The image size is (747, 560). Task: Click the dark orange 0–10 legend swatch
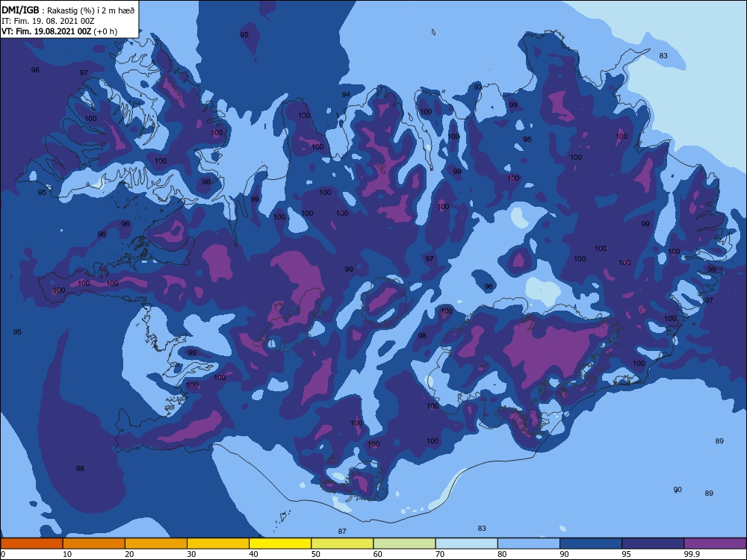[x=31, y=544]
